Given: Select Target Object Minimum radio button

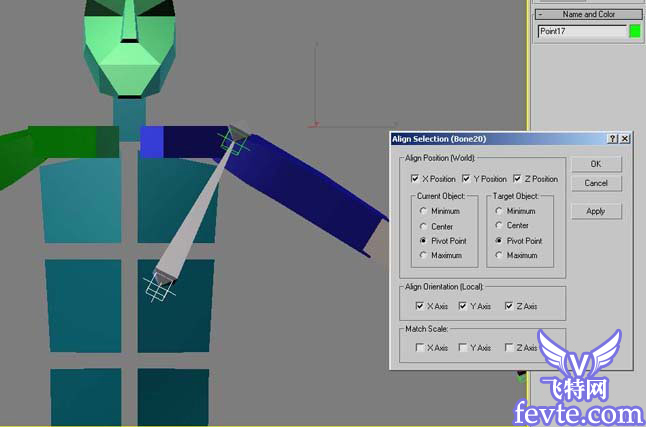Looking at the screenshot, I should 499,211.
